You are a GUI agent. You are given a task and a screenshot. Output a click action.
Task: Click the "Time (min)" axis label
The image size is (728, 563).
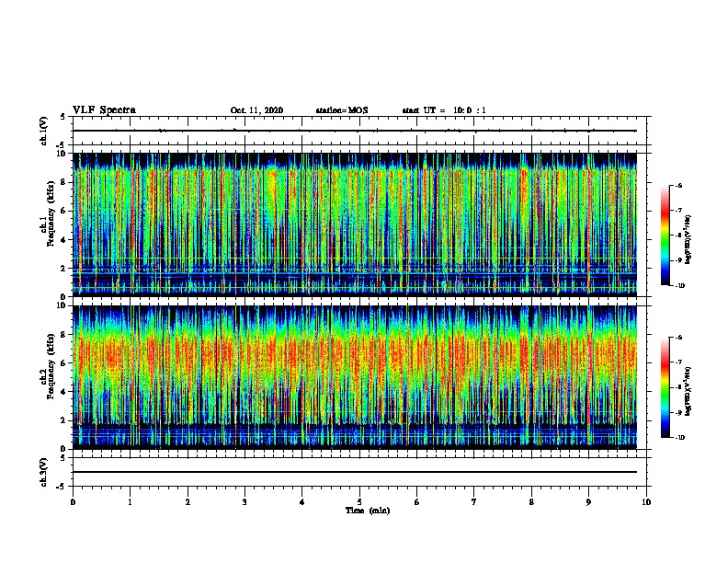pos(368,511)
